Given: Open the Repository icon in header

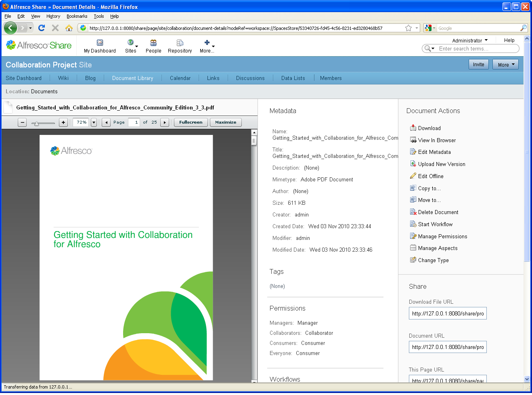Looking at the screenshot, I should point(180,43).
